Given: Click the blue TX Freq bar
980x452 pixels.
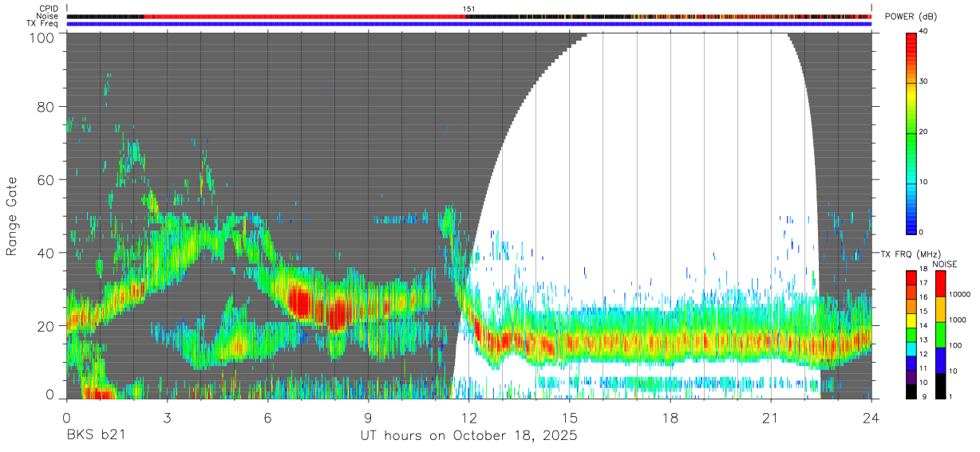Looking at the screenshot, I should [468, 24].
